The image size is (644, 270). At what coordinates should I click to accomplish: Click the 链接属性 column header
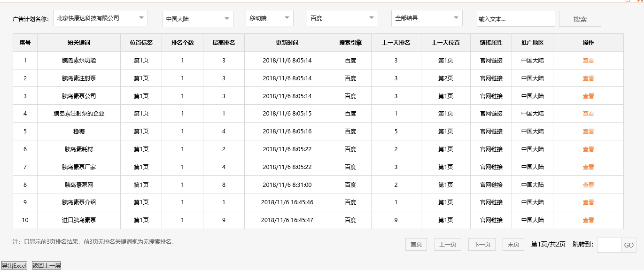tap(491, 42)
